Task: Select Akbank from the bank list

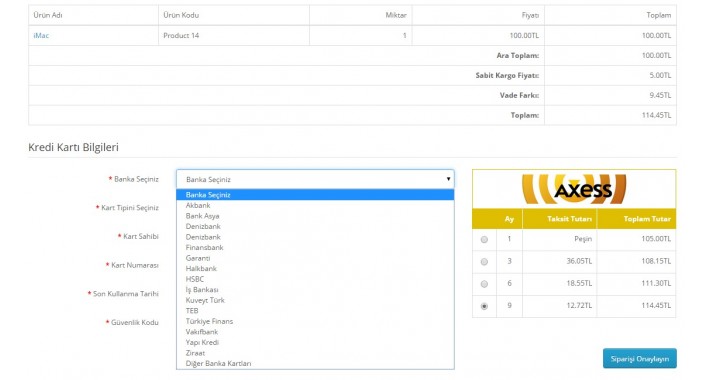Action: [x=315, y=205]
